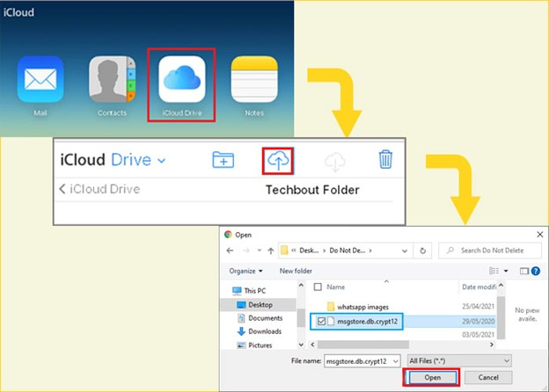Create a new folder in iCloud Drive
The height and width of the screenshot is (392, 549).
point(223,160)
